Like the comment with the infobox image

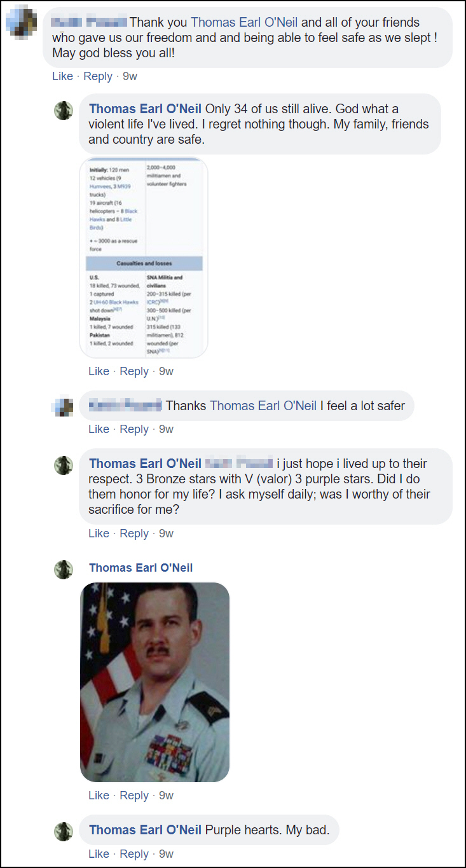(x=99, y=371)
